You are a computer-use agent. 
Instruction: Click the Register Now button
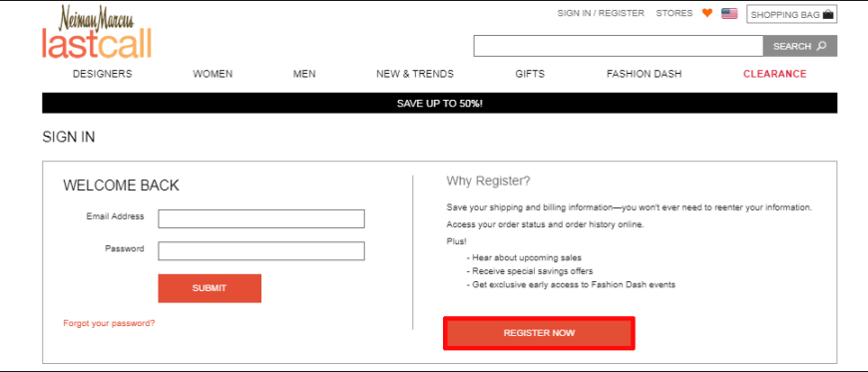tap(539, 333)
